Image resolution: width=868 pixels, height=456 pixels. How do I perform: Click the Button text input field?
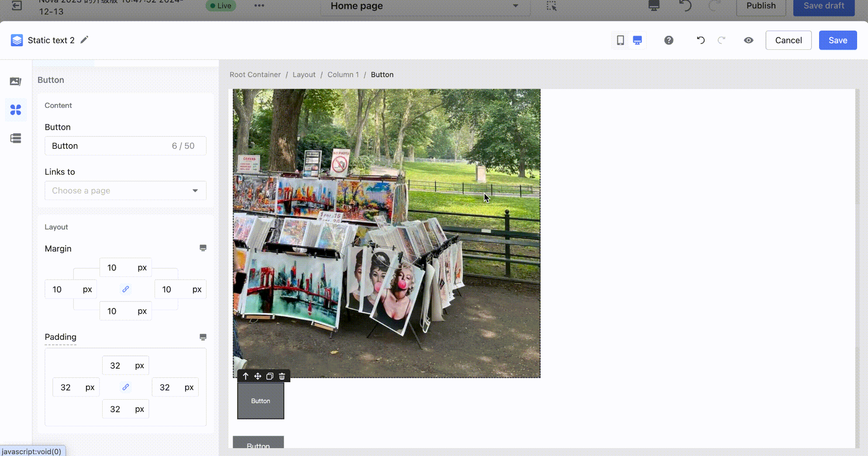click(x=109, y=146)
